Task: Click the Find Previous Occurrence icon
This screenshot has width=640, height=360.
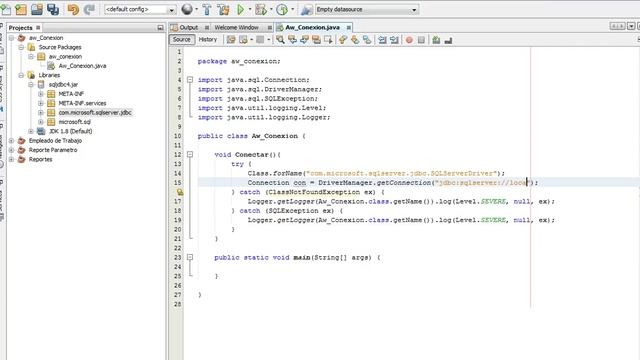Action: (292, 40)
